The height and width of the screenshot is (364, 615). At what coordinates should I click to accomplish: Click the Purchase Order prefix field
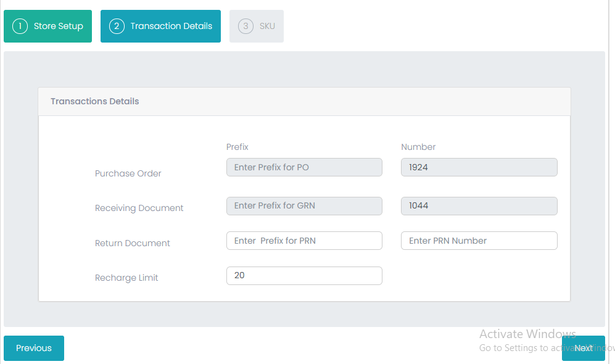pos(304,167)
